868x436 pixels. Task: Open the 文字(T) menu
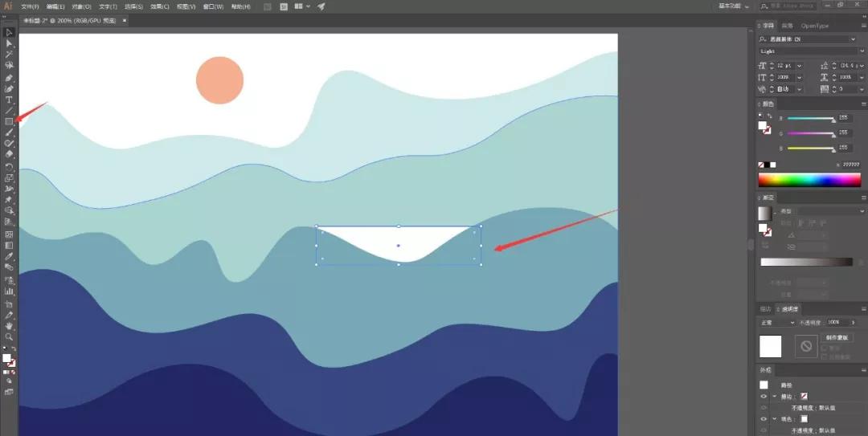pos(108,6)
